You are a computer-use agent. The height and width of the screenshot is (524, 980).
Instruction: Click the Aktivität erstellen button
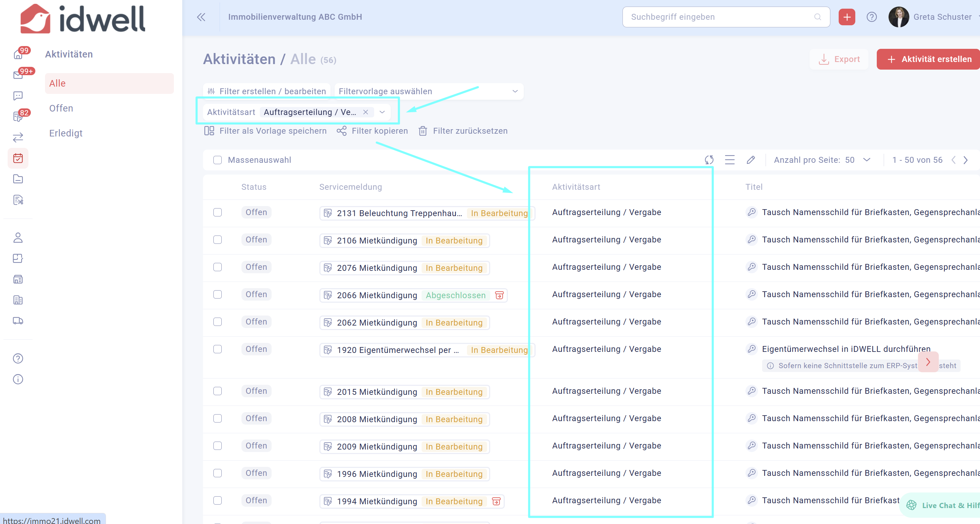[929, 59]
